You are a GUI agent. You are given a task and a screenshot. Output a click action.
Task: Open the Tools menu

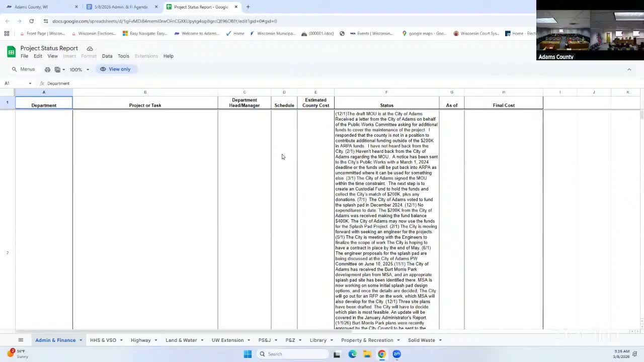point(123,56)
